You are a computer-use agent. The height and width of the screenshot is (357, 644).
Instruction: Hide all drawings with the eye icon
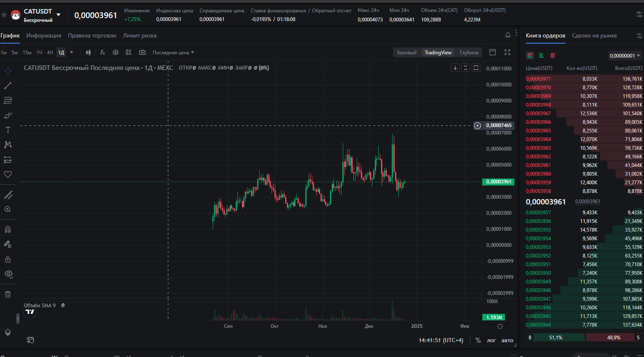pos(8,274)
